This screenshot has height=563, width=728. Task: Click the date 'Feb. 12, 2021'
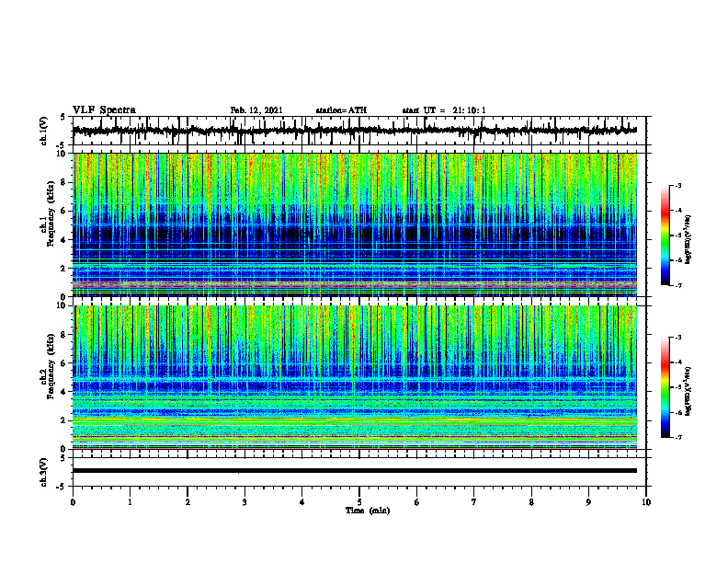coord(256,110)
